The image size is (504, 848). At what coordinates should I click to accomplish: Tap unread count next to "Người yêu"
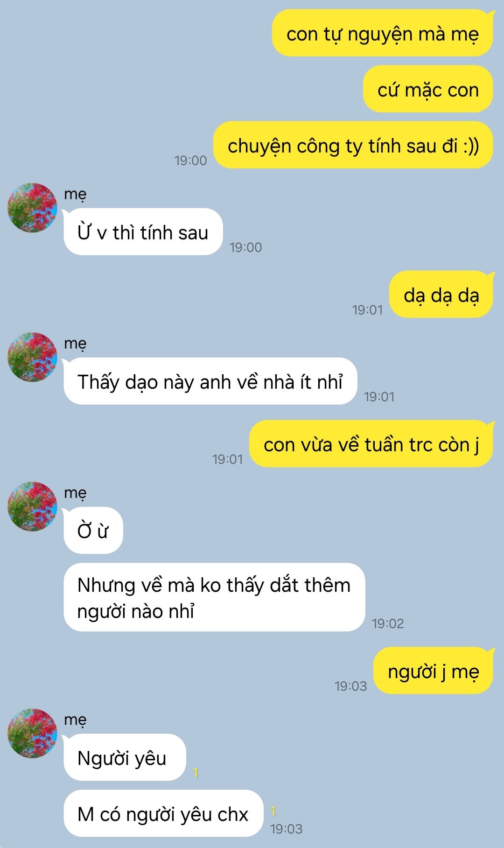tap(196, 773)
